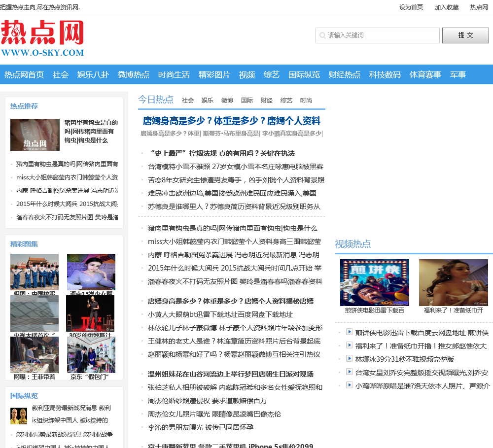Open 微博热点 navigation item
The height and width of the screenshot is (448, 493).
pos(133,74)
